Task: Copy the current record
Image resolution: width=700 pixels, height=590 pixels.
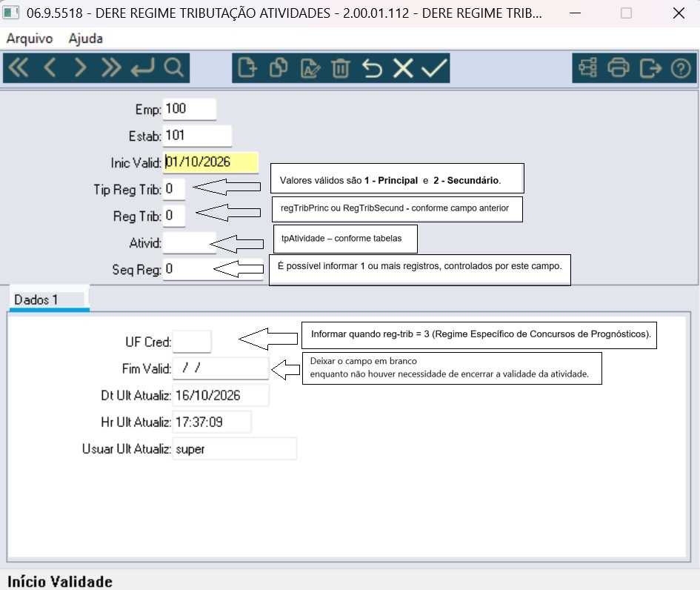Action: pos(279,68)
